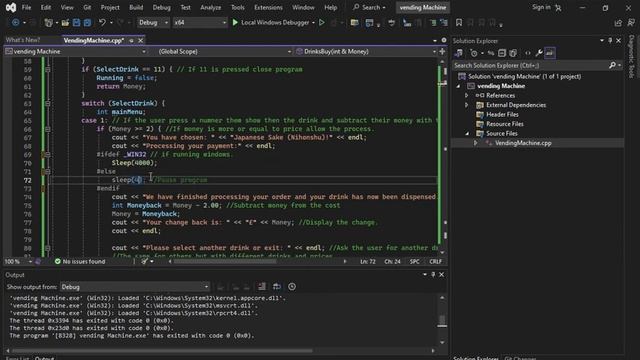Screen dimensions: 640x360
Task: Select Resource Files folder in Solution Explorer
Action: (x=504, y=124)
